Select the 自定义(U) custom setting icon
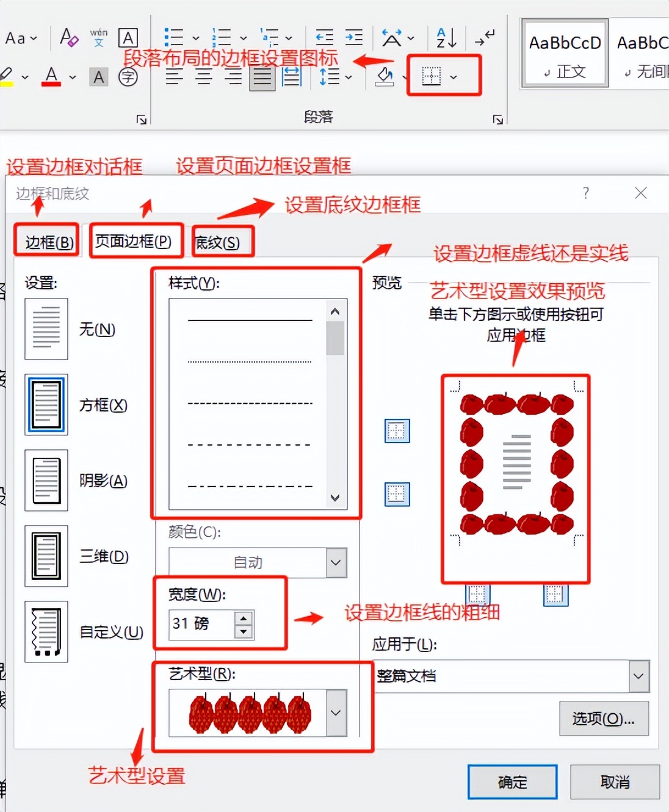 (x=46, y=632)
